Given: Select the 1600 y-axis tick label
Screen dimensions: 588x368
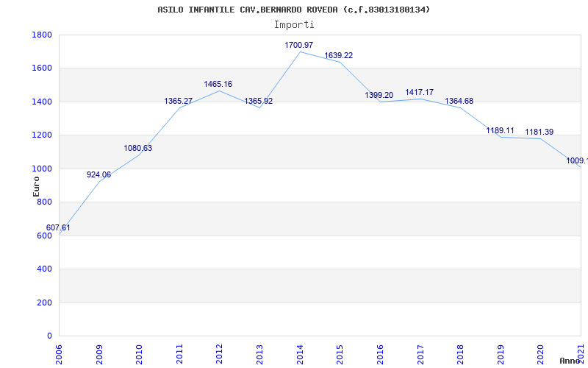Looking at the screenshot, I should coord(42,68).
